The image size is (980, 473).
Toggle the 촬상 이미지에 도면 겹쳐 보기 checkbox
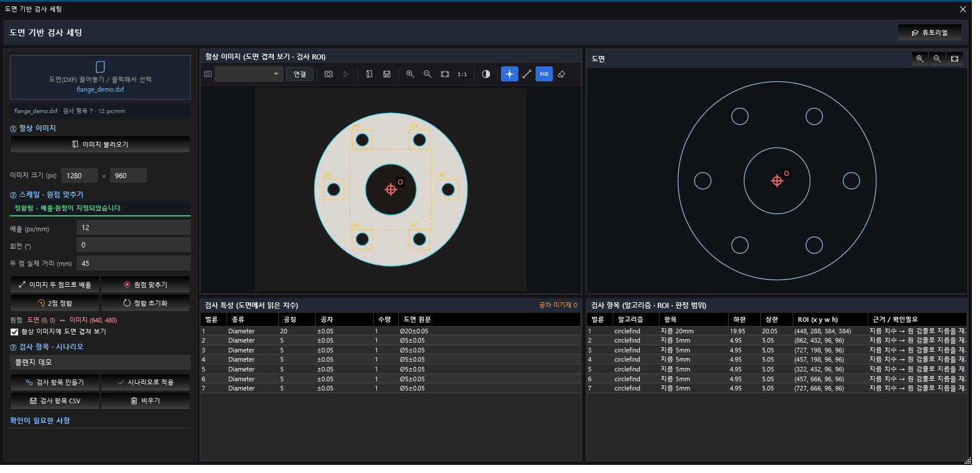pyautogui.click(x=14, y=332)
